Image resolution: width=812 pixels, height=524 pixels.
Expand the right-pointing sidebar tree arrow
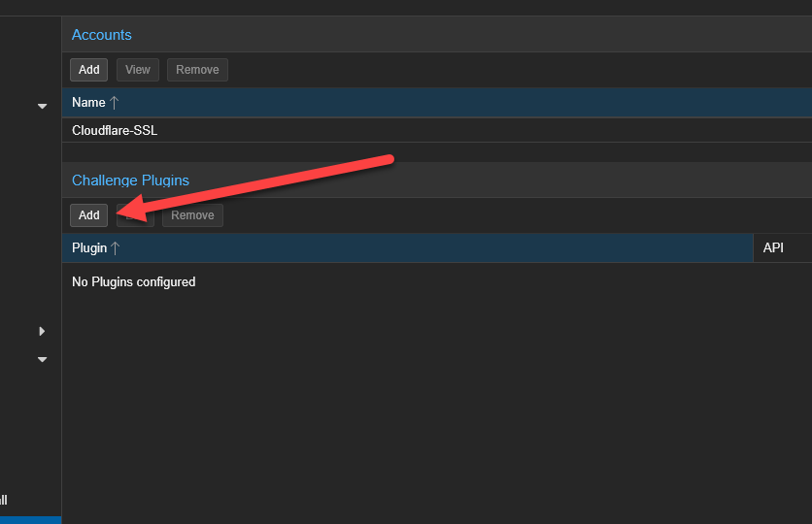(x=42, y=331)
